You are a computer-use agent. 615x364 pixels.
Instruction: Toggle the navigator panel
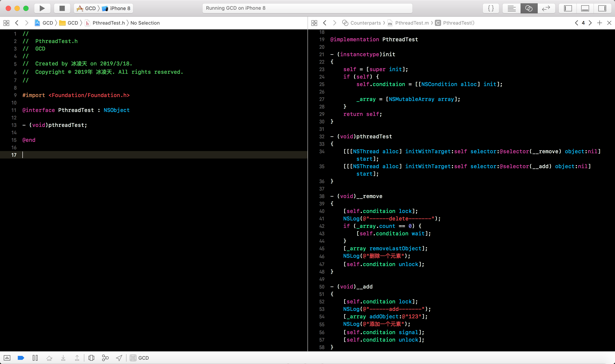[568, 8]
